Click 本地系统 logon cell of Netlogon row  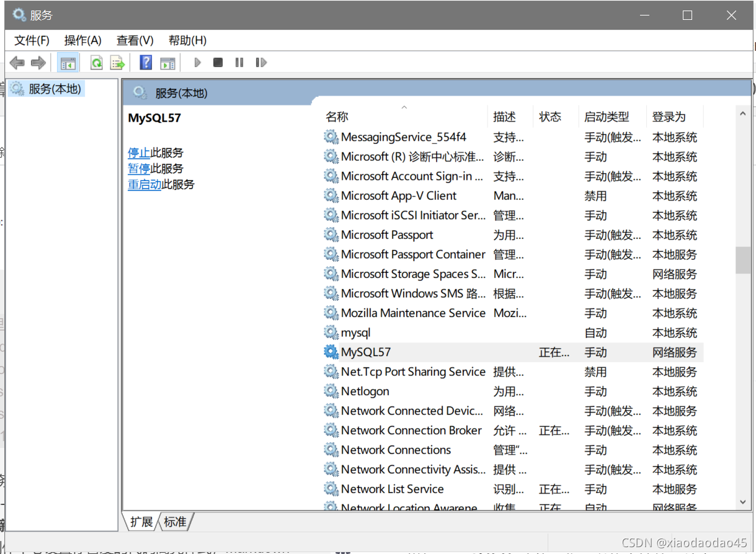coord(675,391)
